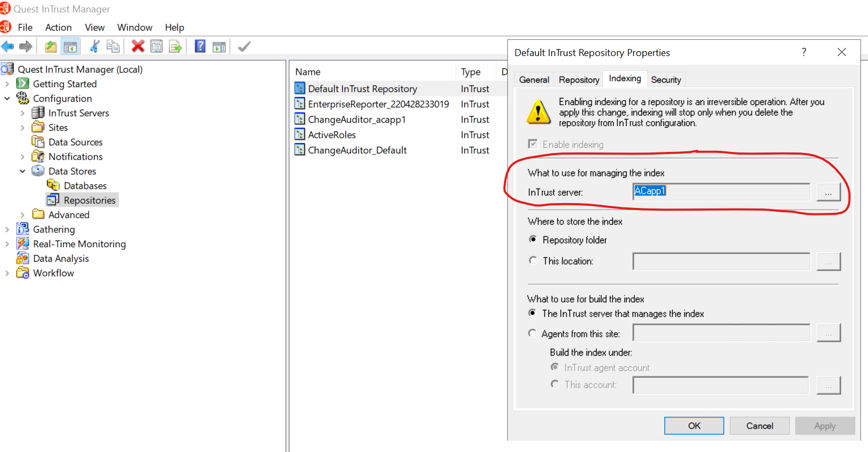Click the Type column header
The image size is (868, 452).
point(476,72)
